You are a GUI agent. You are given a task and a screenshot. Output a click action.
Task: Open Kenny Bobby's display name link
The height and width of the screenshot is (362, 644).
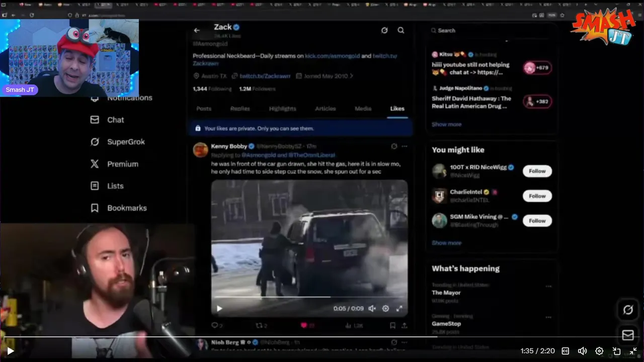[x=229, y=146]
